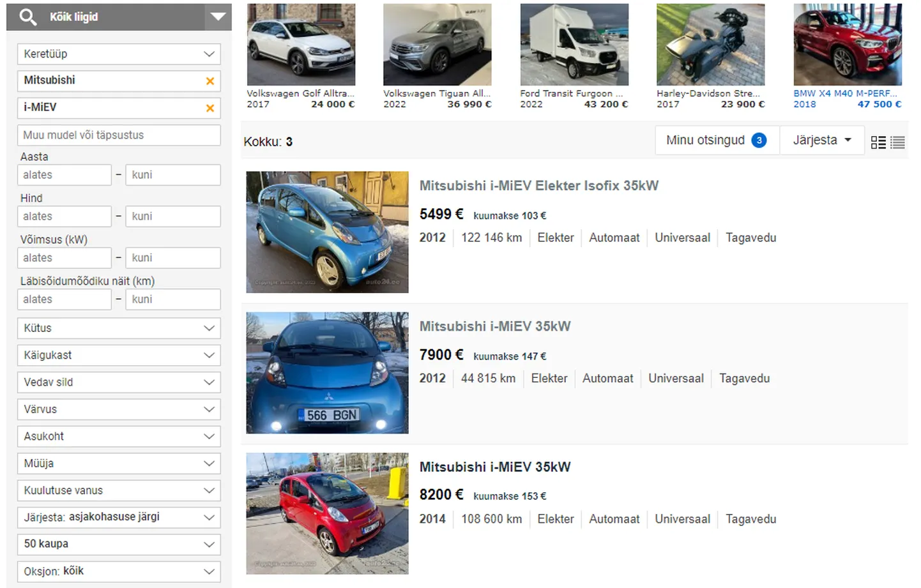Viewport: 921px width, 588px height.
Task: Click the Hind alates field
Action: tap(64, 216)
